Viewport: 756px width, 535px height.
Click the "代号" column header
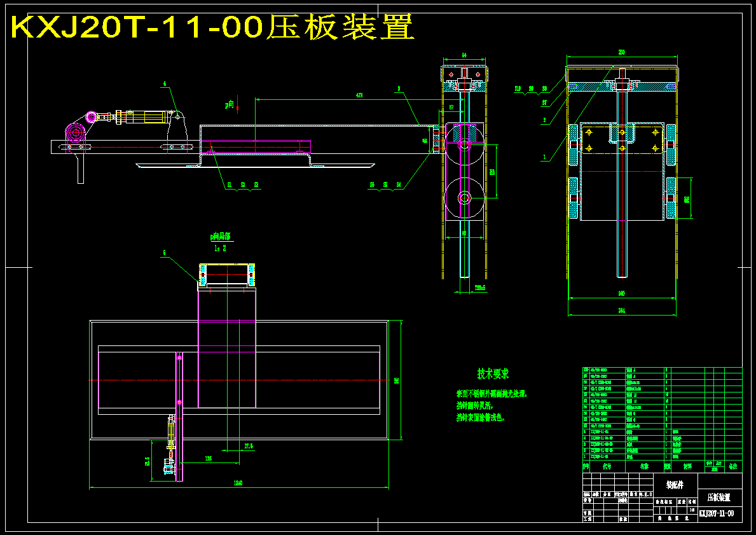pos(607,467)
